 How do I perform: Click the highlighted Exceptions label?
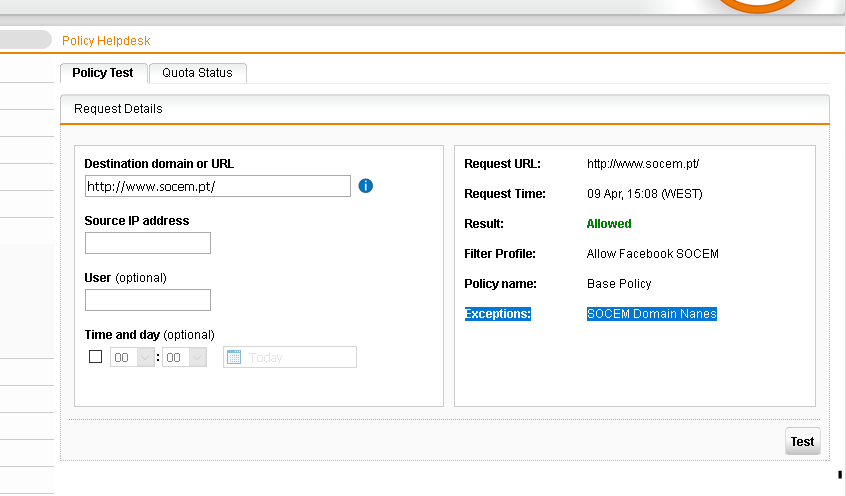tap(497, 314)
